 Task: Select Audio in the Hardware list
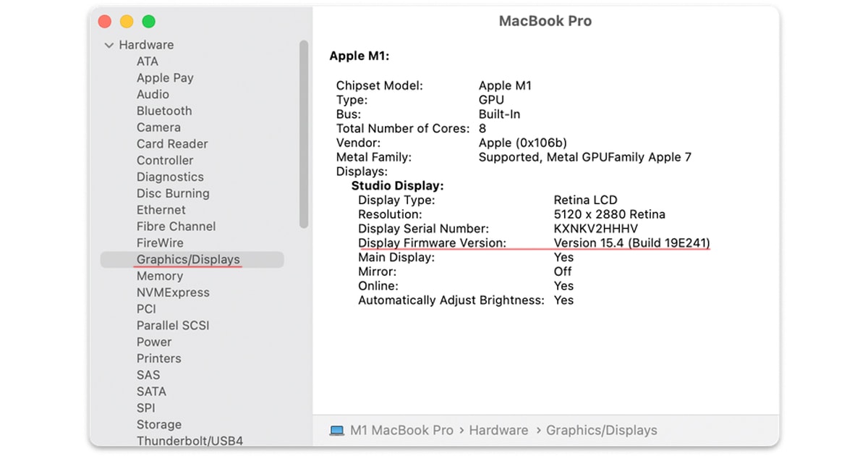[153, 95]
